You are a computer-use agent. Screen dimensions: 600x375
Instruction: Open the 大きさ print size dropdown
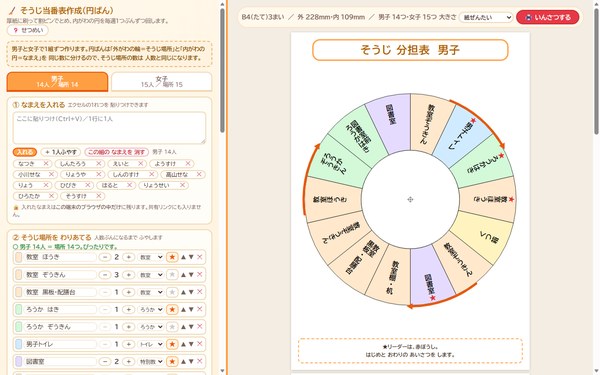pos(486,17)
